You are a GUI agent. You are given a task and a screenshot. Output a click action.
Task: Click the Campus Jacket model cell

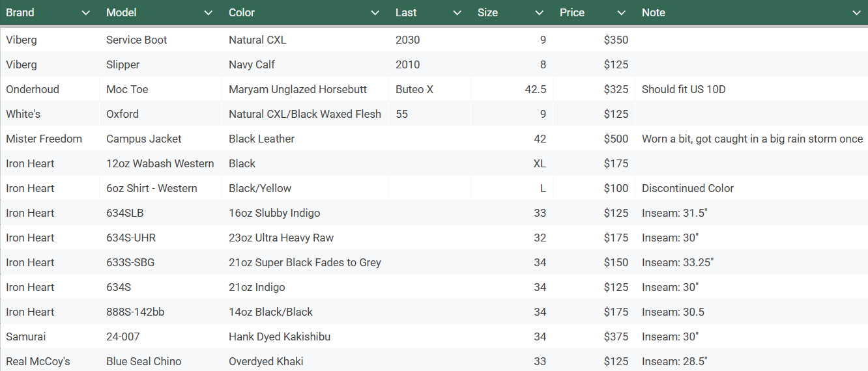[x=160, y=139]
